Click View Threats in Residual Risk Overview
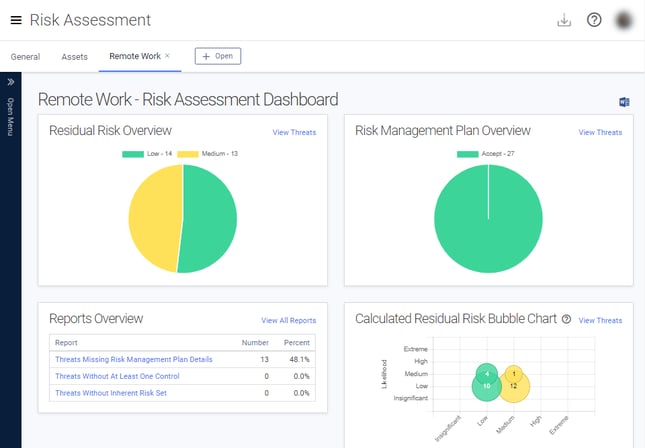 tap(295, 132)
